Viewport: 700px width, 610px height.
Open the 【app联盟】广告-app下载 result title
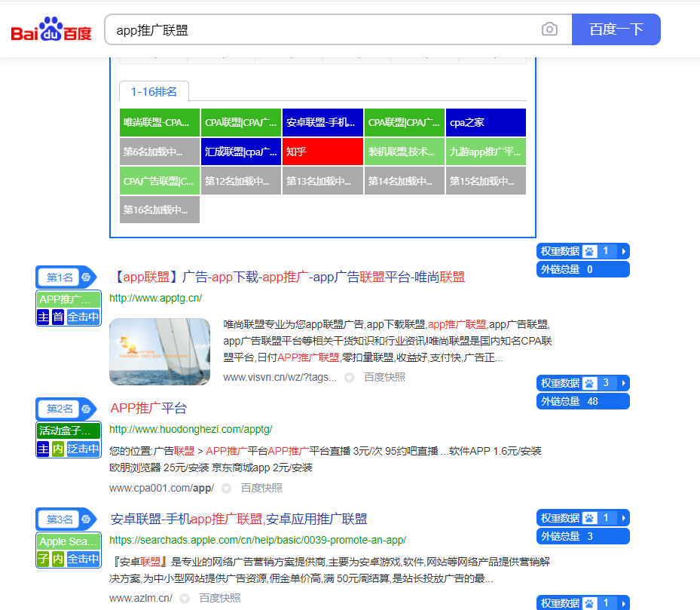coord(288,277)
